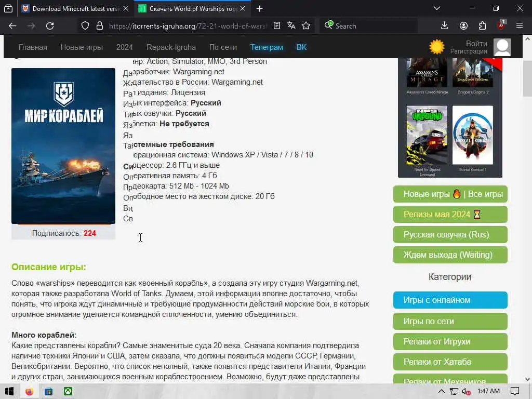Go back to the previous page
This screenshot has height=399, width=532.
(12, 26)
